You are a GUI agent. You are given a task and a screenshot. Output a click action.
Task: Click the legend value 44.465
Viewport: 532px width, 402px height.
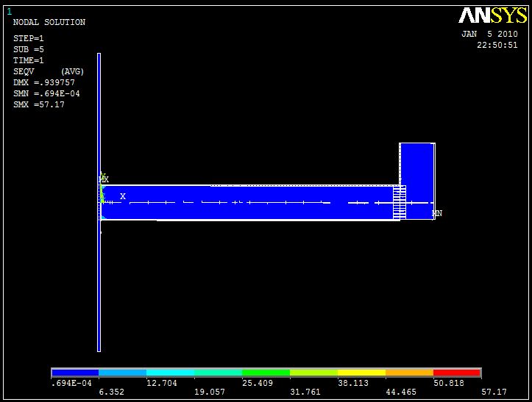point(401,392)
